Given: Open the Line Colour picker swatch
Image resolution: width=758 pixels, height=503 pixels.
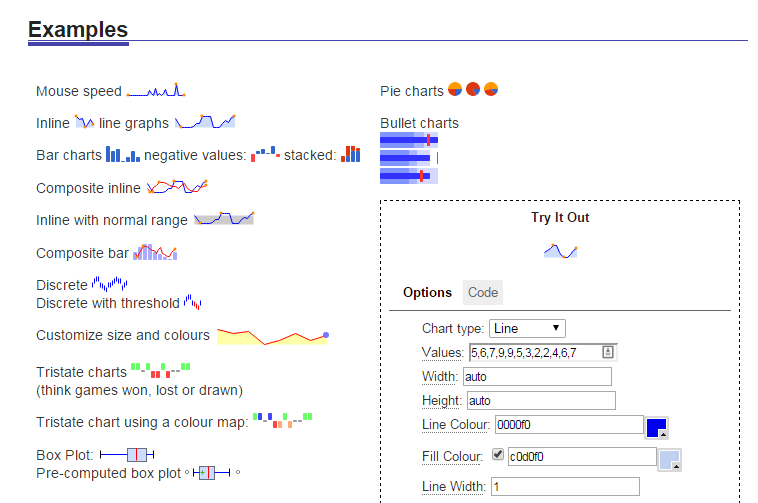Looking at the screenshot, I should tap(656, 428).
